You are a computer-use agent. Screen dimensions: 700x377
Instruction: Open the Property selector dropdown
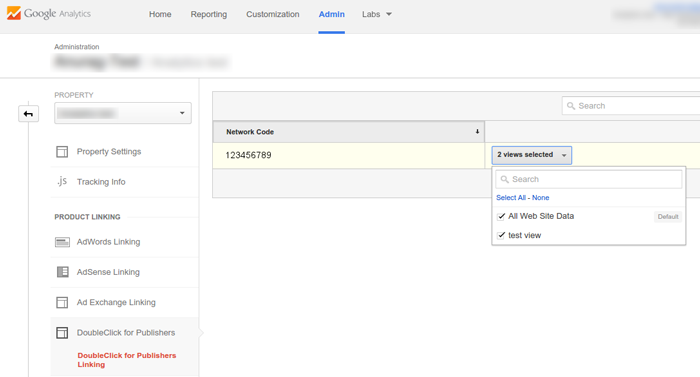tap(123, 113)
